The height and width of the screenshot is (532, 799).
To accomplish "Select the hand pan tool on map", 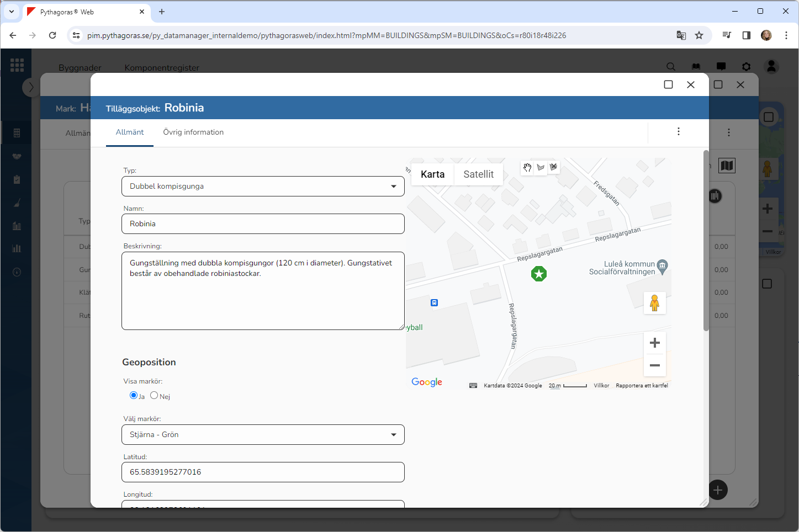I will [527, 168].
